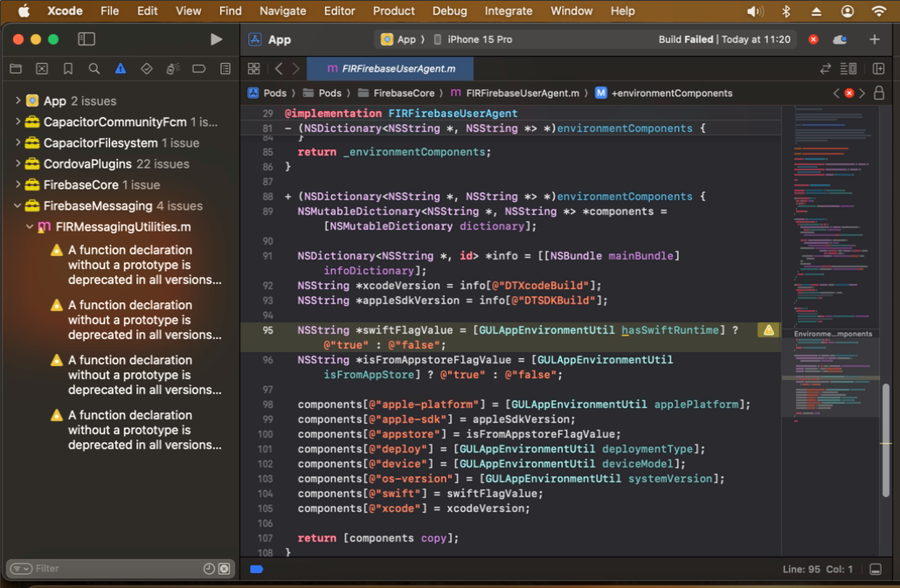Viewport: 900px width, 588px height.
Task: Toggle recent issues filter clock icon
Action: click(x=209, y=569)
